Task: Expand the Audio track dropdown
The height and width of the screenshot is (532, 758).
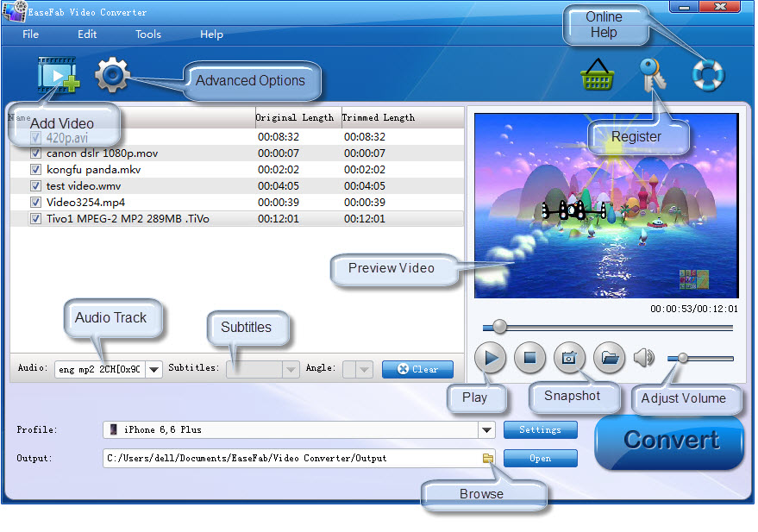Action: coord(153,370)
